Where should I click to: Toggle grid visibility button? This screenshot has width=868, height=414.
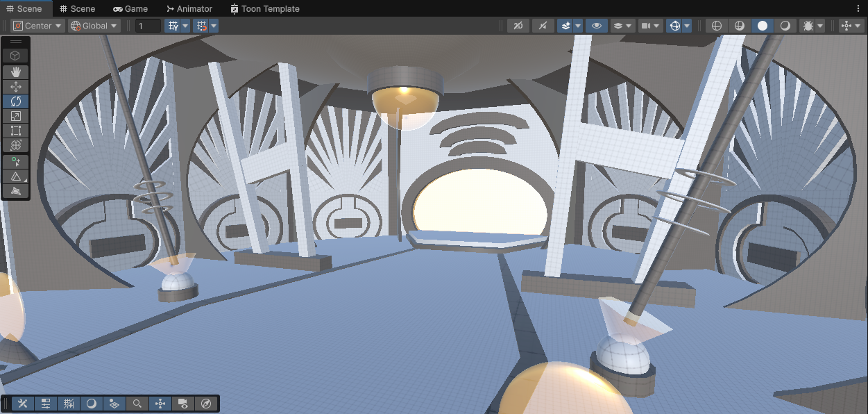click(173, 26)
